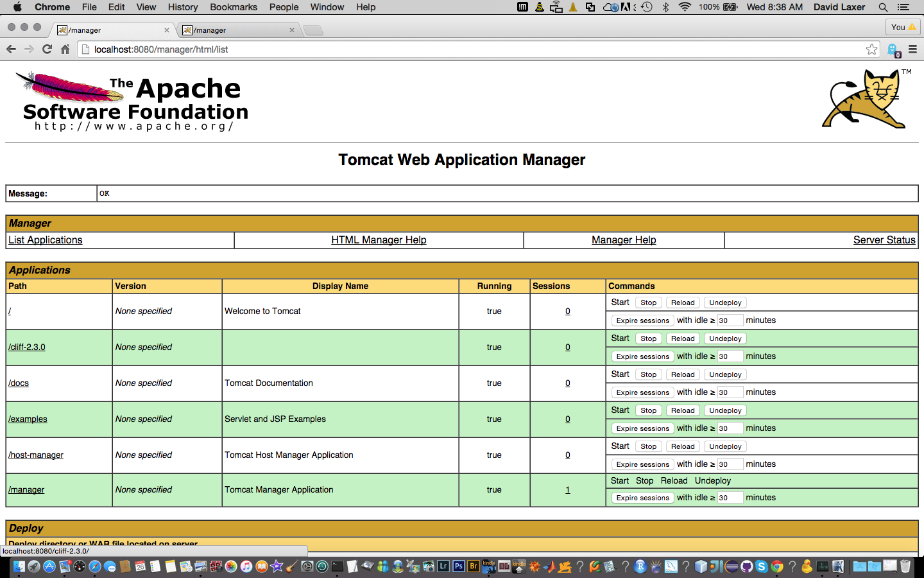The image size is (924, 578).
Task: Click the idle minutes field for root /
Action: click(730, 320)
